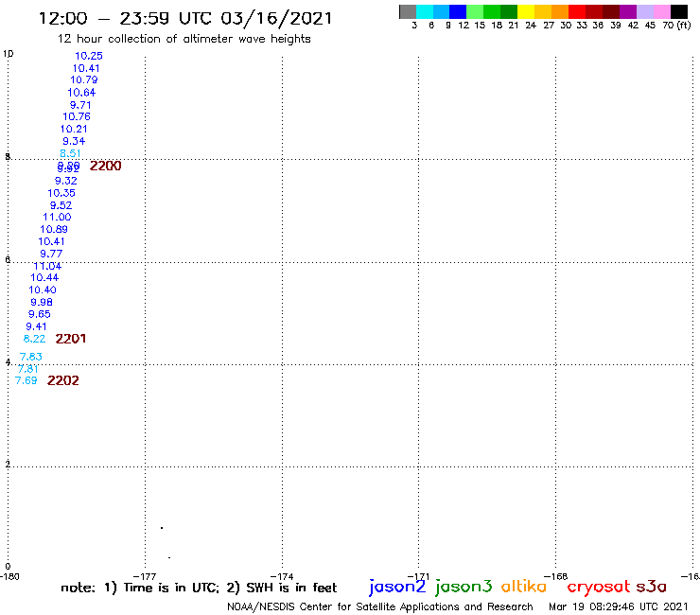
Task: Select the green jason3 legend label
Action: (x=464, y=587)
